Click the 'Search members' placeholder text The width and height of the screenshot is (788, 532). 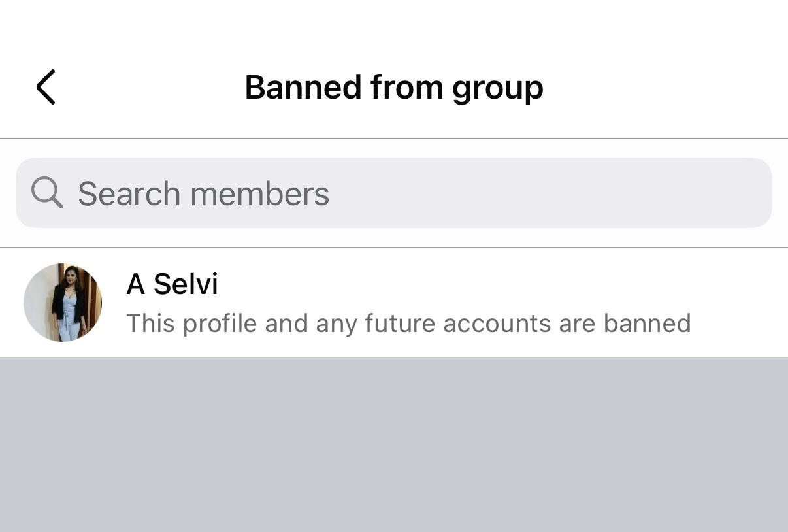click(203, 193)
